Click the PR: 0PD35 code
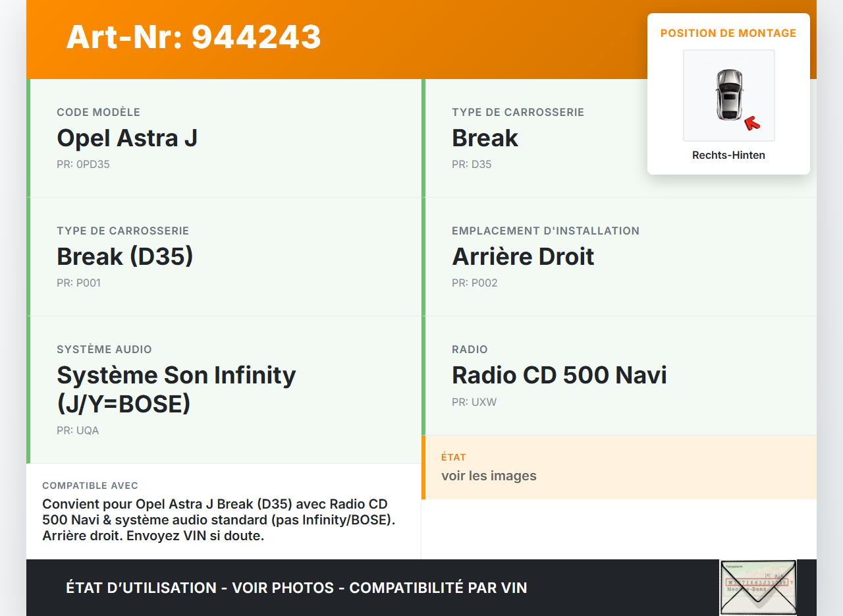 [83, 165]
